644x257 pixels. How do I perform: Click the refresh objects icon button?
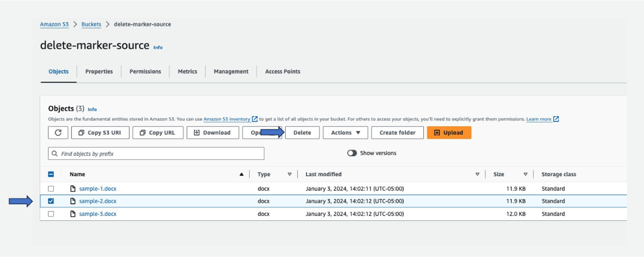[x=58, y=133]
